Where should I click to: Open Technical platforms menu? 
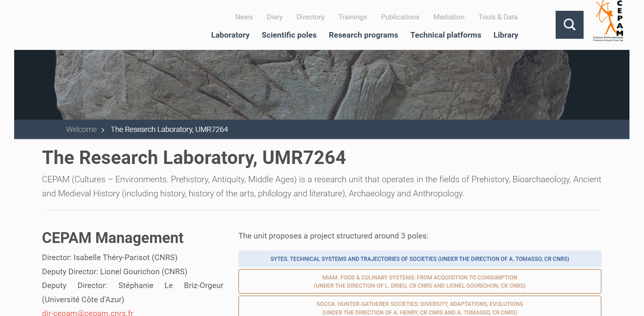point(446,35)
